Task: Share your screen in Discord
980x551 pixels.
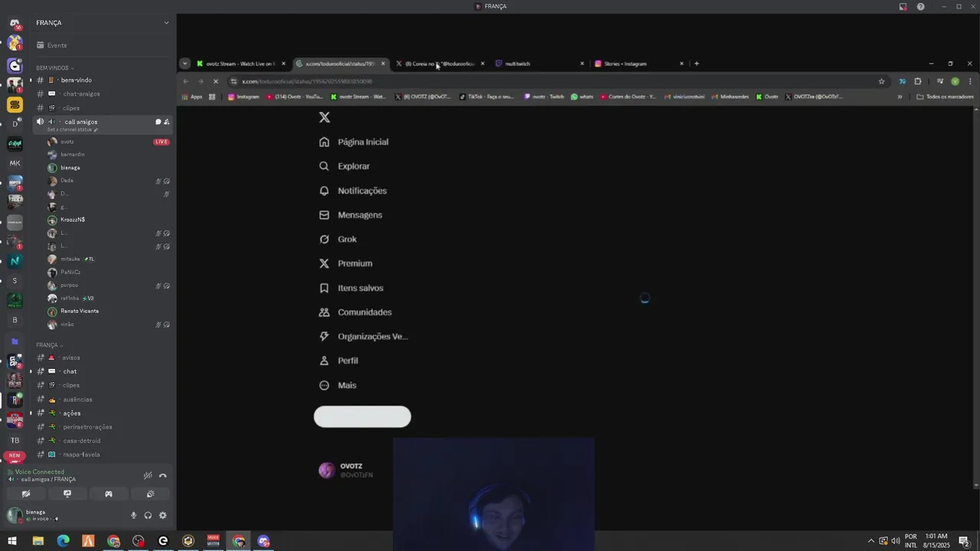Action: (x=67, y=494)
